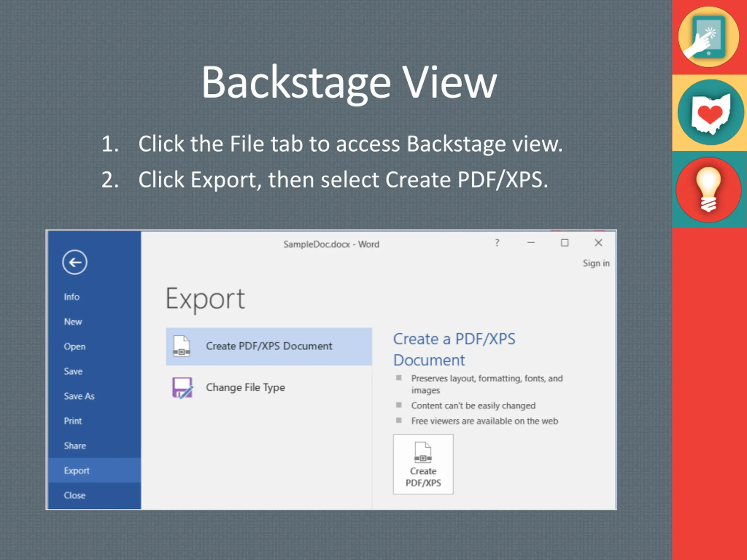This screenshot has width=747, height=560.
Task: Choose Open from the left menu
Action: coord(75,347)
